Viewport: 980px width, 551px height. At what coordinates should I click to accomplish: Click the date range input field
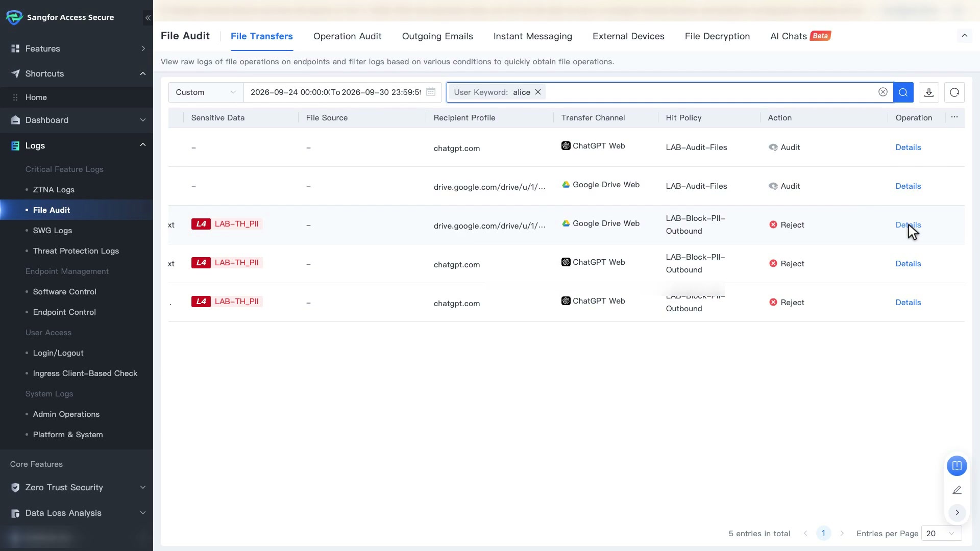[342, 92]
